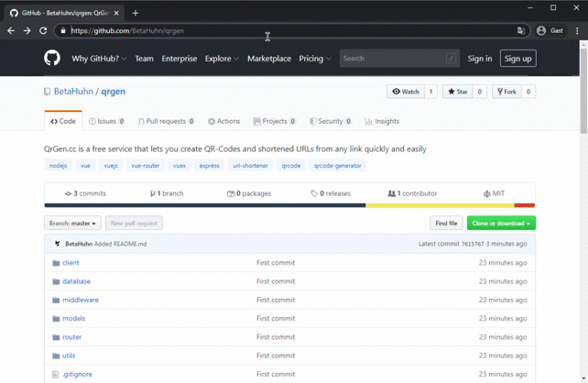Viewport: 588px width, 383px height.
Task: Click the repository book icon beside BetaHuhn
Action: (x=47, y=92)
